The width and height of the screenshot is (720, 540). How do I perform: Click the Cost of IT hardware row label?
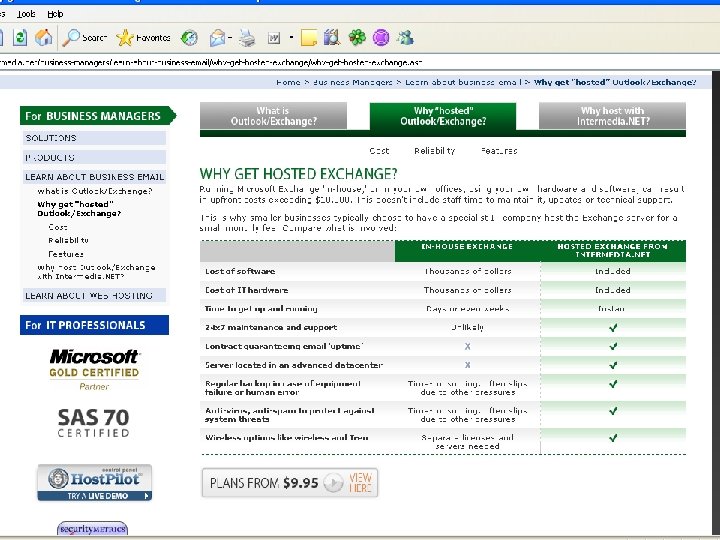(x=246, y=290)
